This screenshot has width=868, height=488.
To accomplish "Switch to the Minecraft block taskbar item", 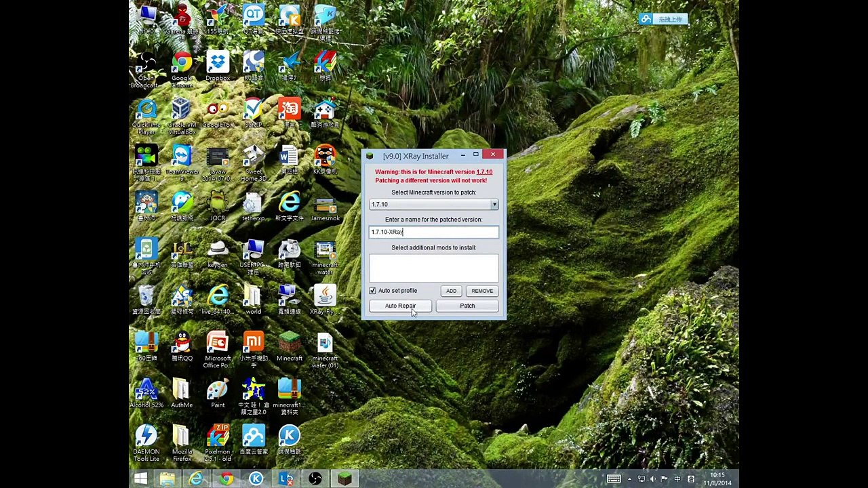I will (344, 479).
